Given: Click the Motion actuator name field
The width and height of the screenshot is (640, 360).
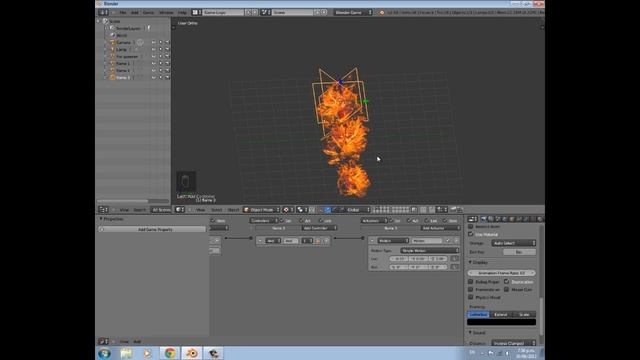Looking at the screenshot, I should coord(427,241).
